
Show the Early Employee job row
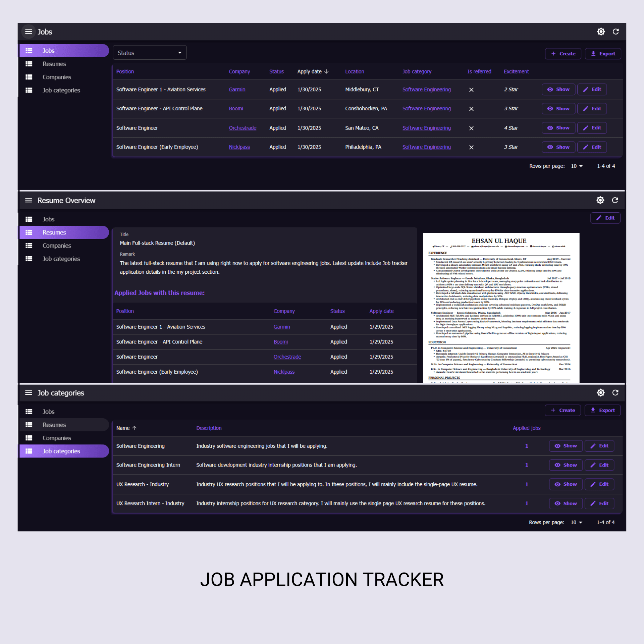[x=558, y=147]
